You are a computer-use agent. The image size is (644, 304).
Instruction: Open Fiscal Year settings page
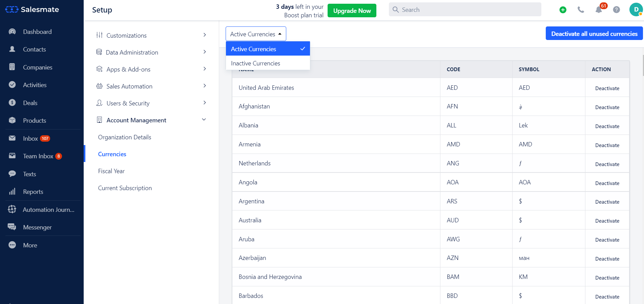point(111,171)
